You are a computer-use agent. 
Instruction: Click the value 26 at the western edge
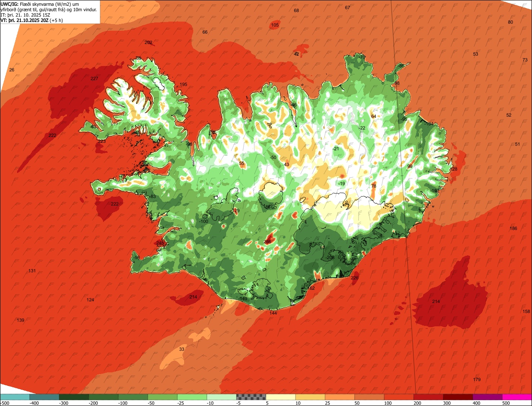[12, 70]
